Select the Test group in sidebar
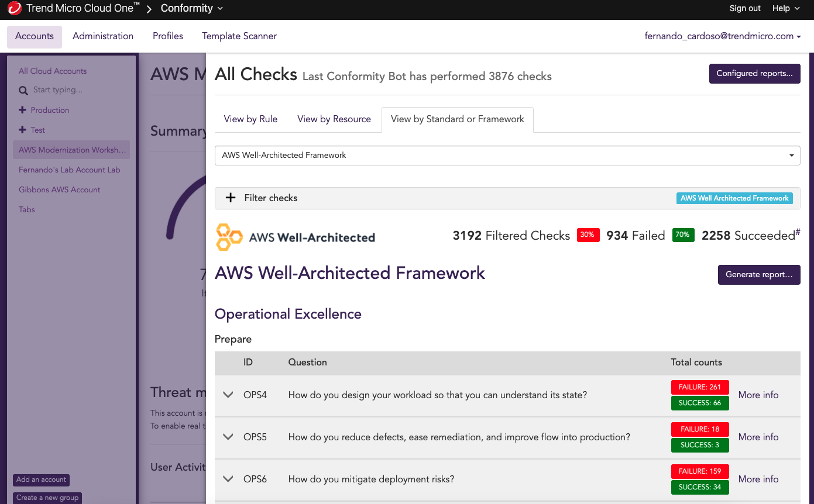 [38, 130]
